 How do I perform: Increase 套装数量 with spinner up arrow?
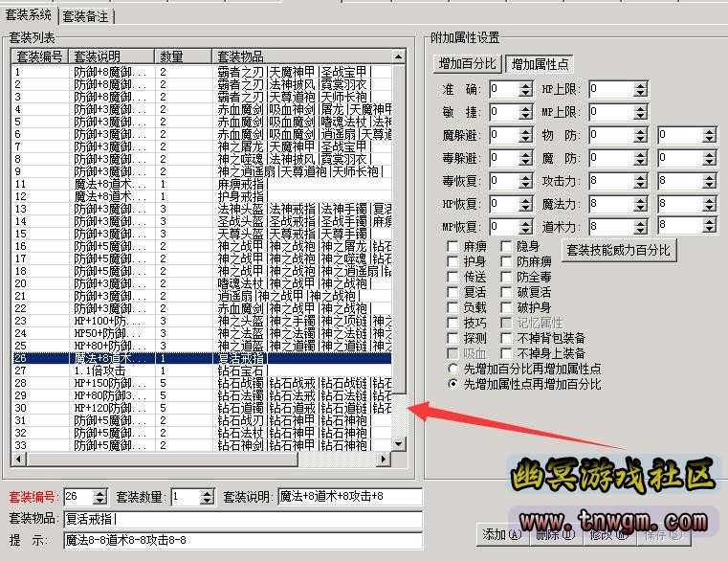coord(207,493)
